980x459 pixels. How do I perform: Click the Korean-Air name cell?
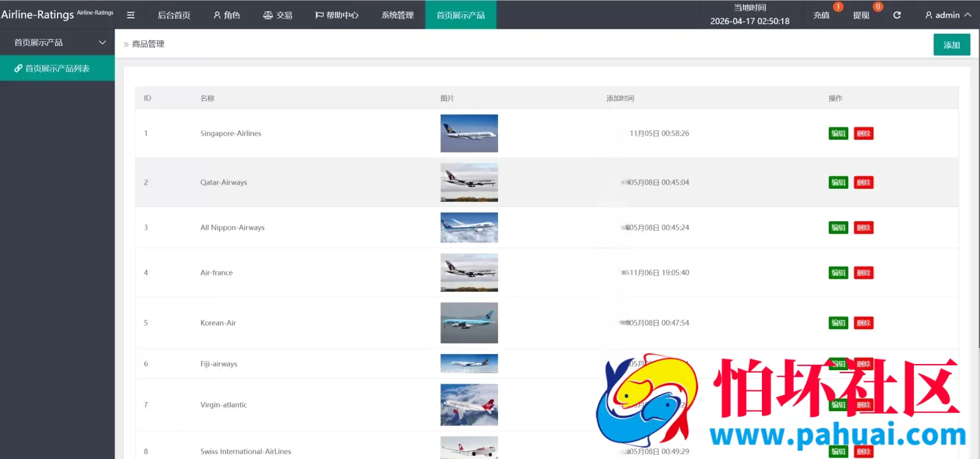(x=218, y=324)
